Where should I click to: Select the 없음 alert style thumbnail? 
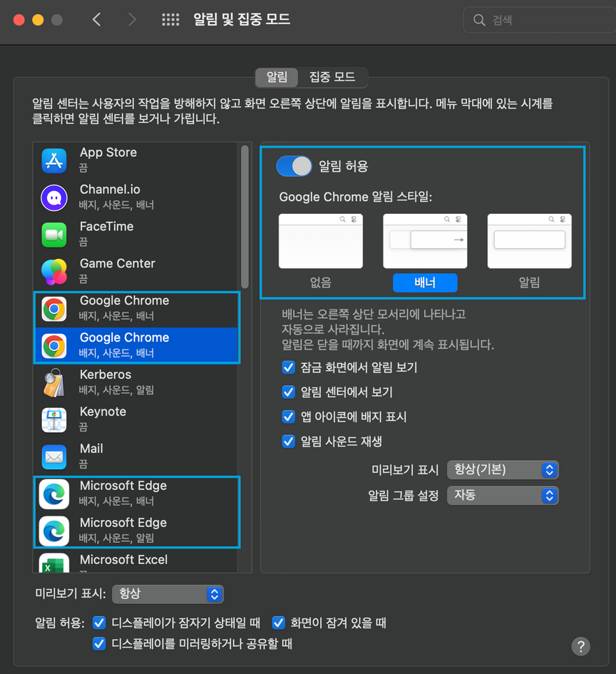(x=320, y=241)
